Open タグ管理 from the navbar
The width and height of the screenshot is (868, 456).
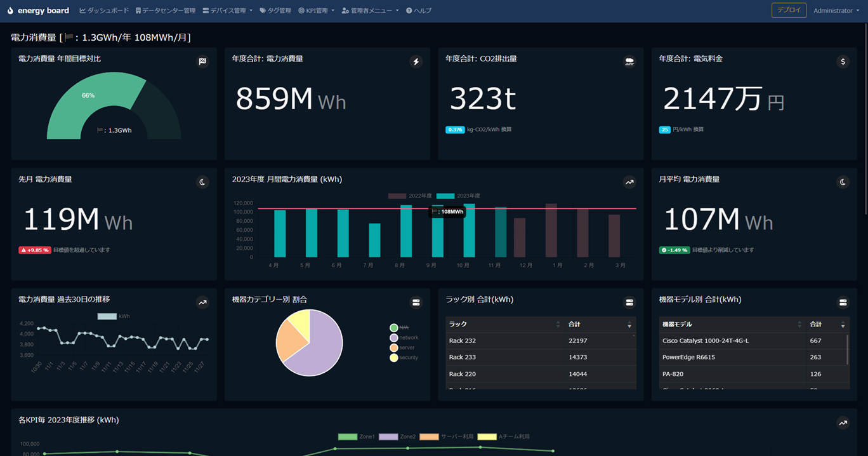pos(275,11)
